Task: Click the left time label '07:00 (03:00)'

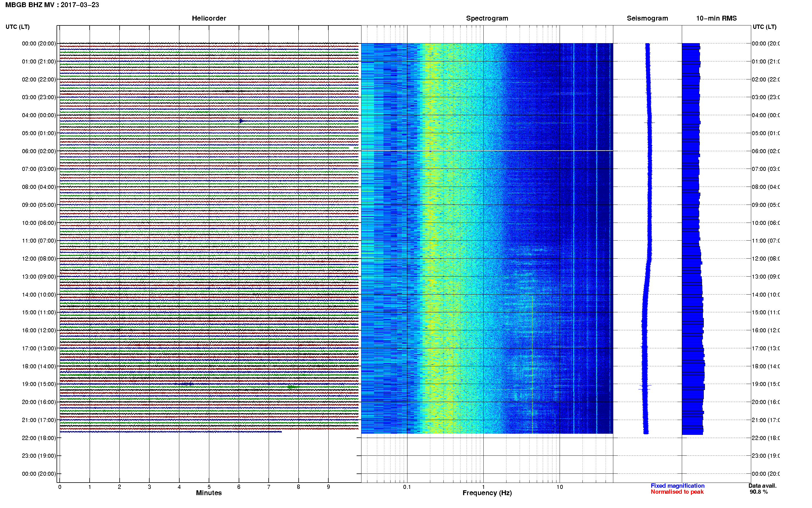Action: (39, 169)
